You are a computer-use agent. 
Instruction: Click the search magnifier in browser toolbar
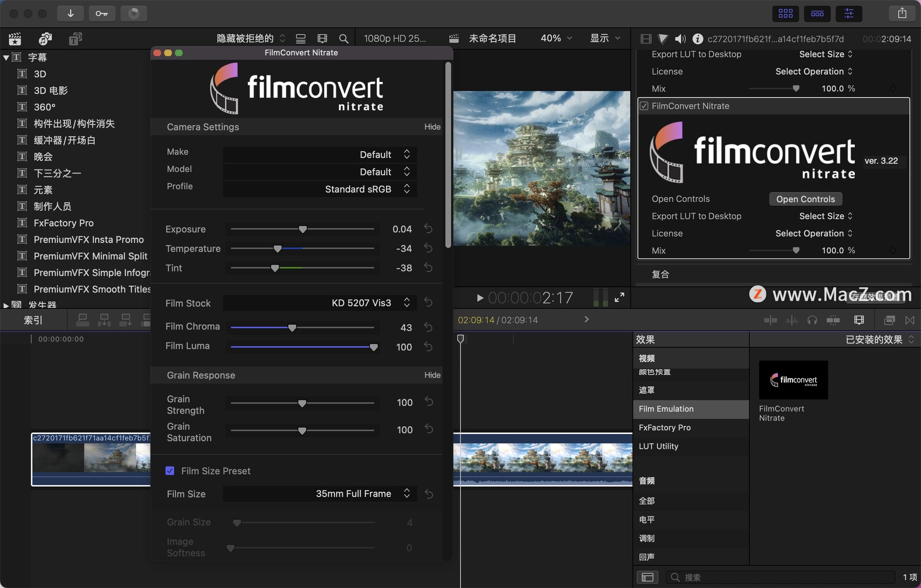[343, 39]
